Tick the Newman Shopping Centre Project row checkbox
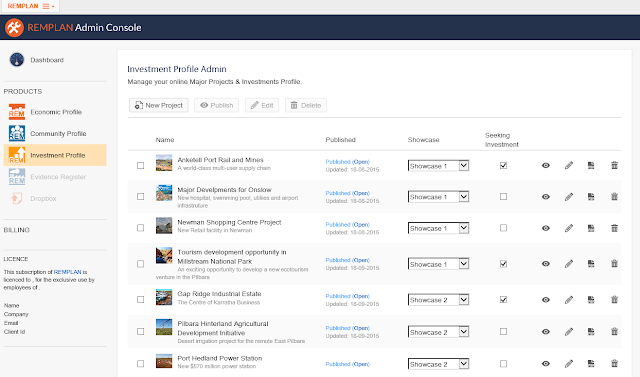Image resolution: width=640 pixels, height=377 pixels. point(140,228)
